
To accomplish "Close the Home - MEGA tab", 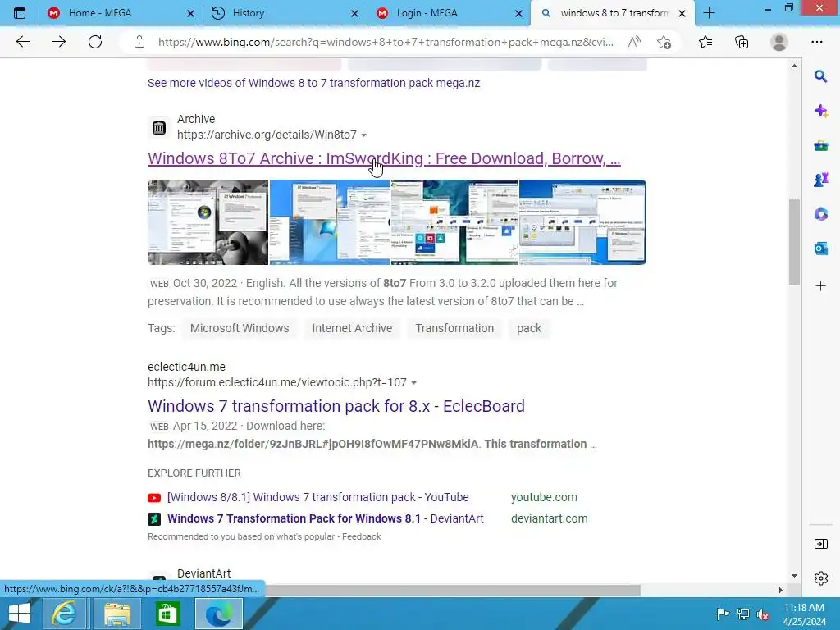I will 190,13.
